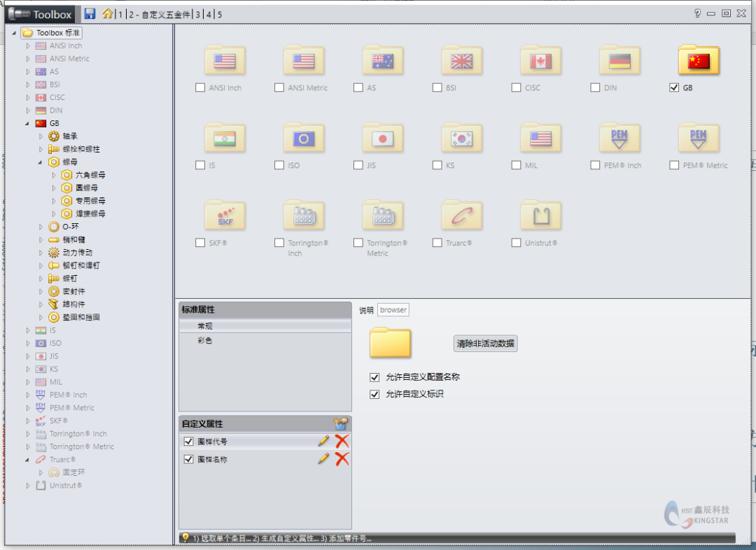Go to step 4 in toolbar
756x550 pixels.
coord(209,15)
